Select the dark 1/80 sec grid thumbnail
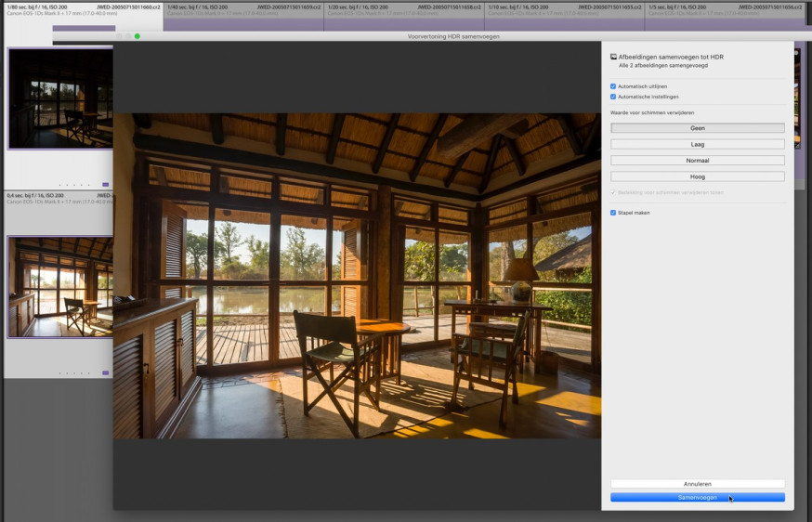 click(60, 98)
